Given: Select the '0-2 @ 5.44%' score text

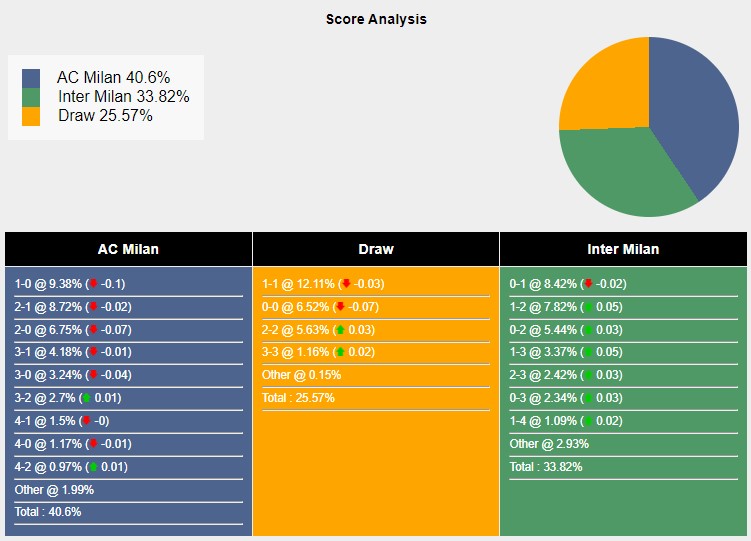Looking at the screenshot, I should pos(543,330).
